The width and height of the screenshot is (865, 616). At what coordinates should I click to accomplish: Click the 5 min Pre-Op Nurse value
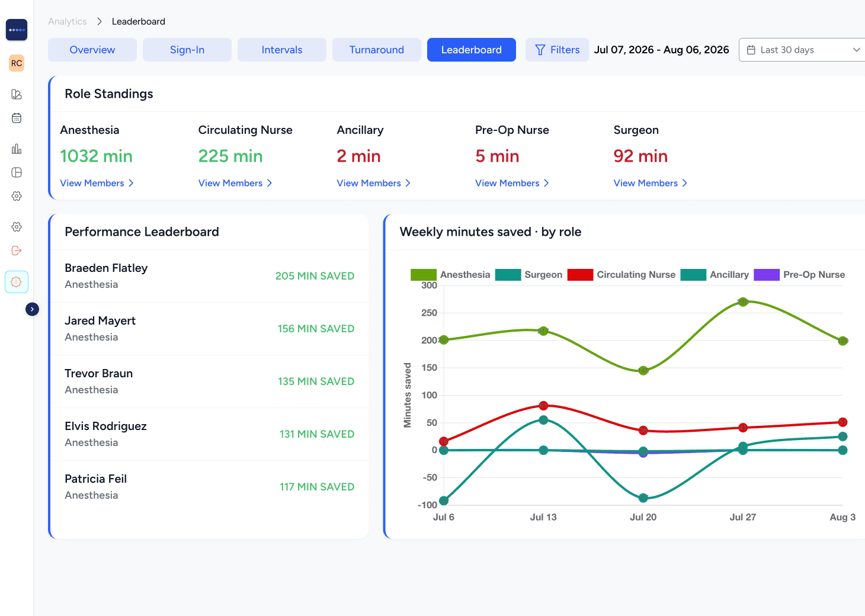click(x=497, y=156)
